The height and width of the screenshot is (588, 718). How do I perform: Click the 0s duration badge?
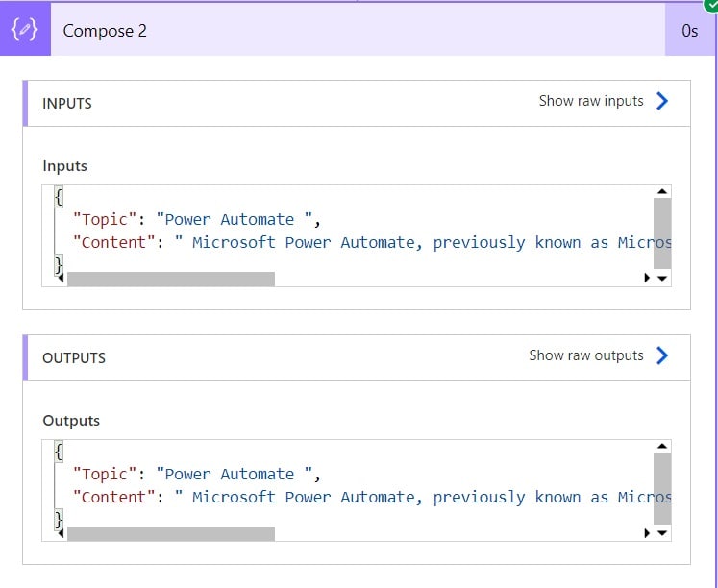[689, 31]
